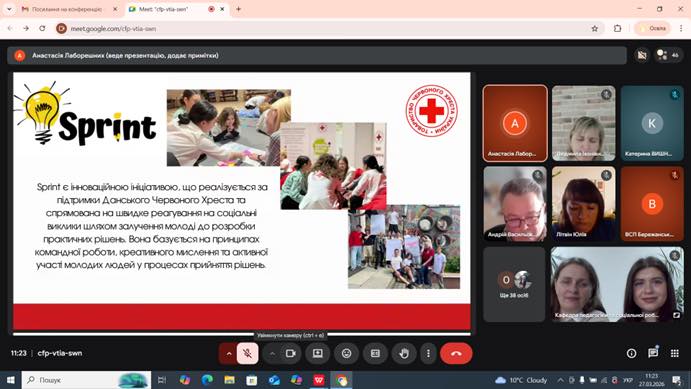
Task: Open Task View on taskbar
Action: 162,380
